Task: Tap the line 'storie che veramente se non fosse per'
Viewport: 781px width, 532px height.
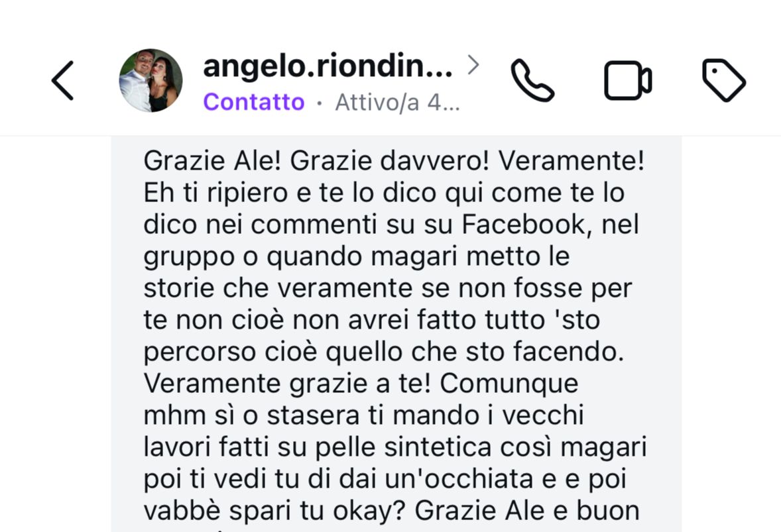Action: [x=387, y=288]
